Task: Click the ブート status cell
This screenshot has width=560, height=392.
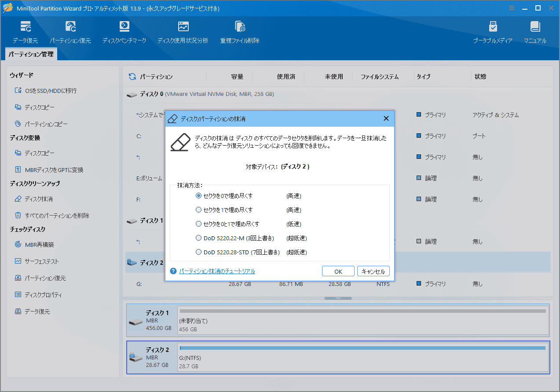Action: pyautogui.click(x=479, y=136)
